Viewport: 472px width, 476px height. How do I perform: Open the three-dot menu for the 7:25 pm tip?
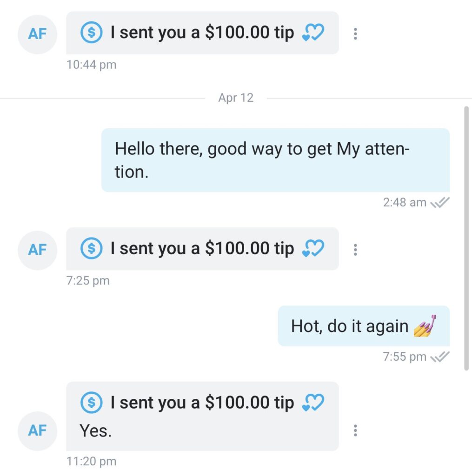[355, 250]
